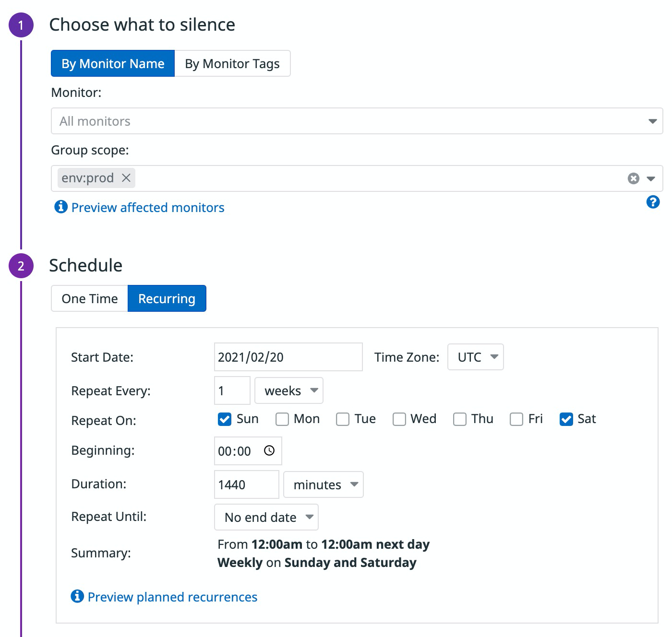Open the UTC time zone dropdown
The width and height of the screenshot is (672, 637).
pyautogui.click(x=475, y=357)
